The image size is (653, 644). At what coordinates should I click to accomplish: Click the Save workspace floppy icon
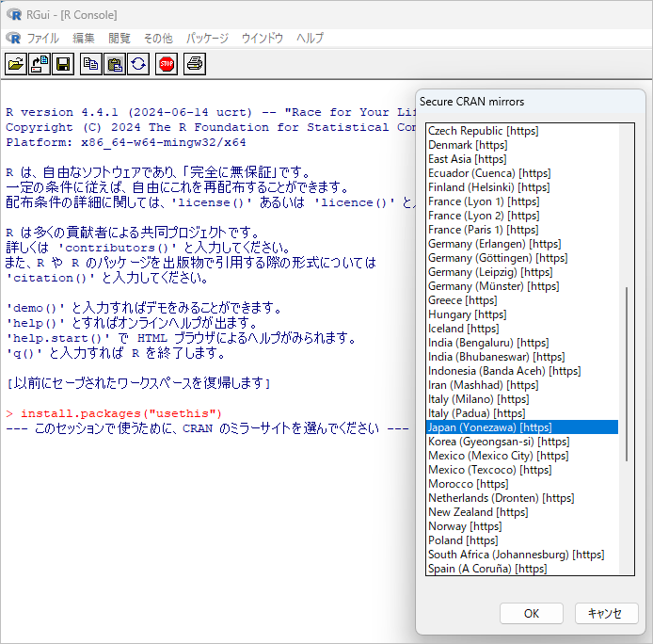63,64
